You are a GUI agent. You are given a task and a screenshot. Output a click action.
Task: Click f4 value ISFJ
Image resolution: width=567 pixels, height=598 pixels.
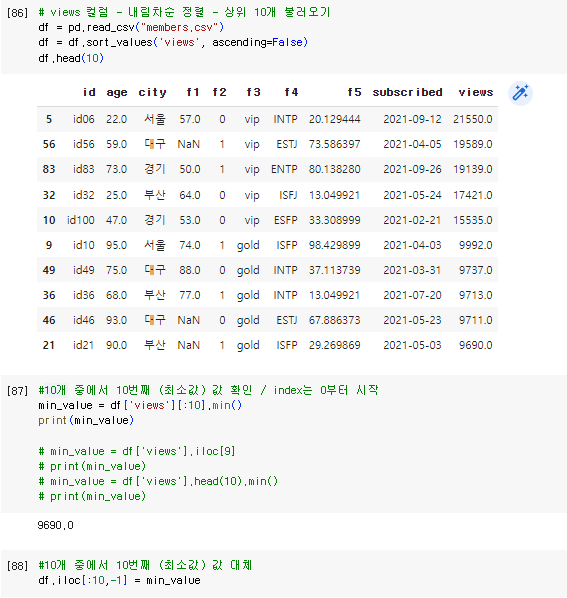tap(288, 195)
